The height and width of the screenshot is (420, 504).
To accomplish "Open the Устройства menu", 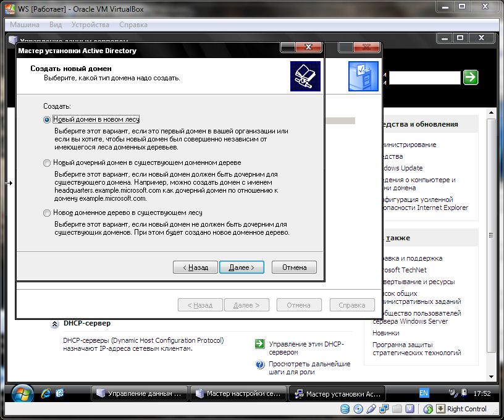I will pyautogui.click(x=90, y=25).
